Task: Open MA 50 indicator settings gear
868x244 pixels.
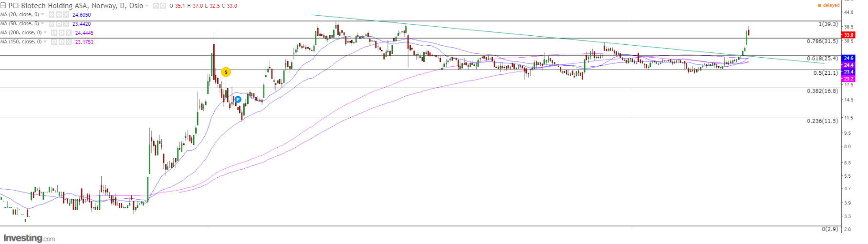Action: 59,24
